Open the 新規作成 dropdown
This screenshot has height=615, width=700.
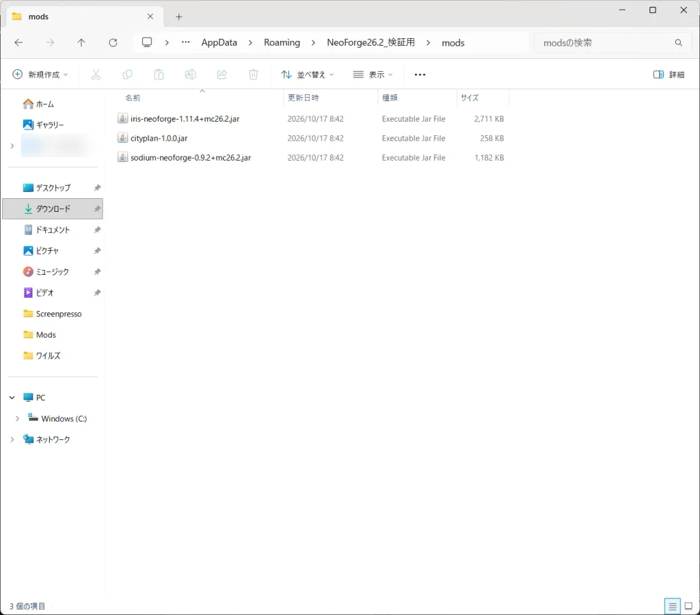tap(40, 74)
